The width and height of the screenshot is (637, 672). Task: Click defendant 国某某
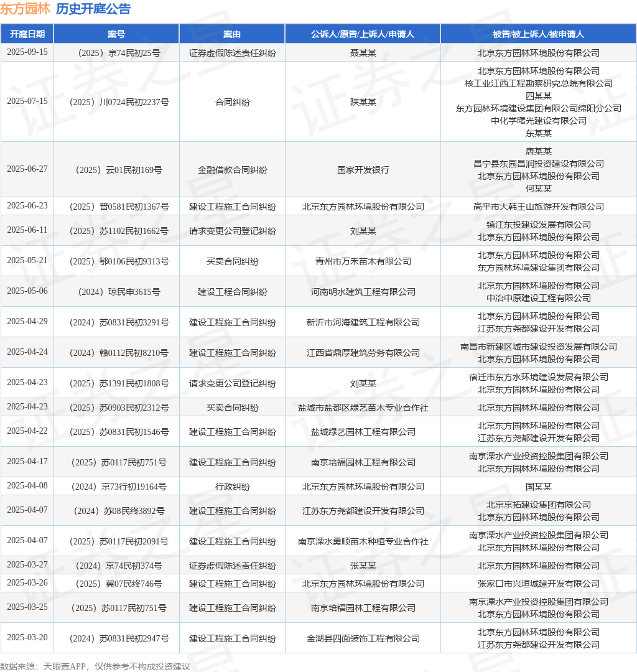point(539,487)
